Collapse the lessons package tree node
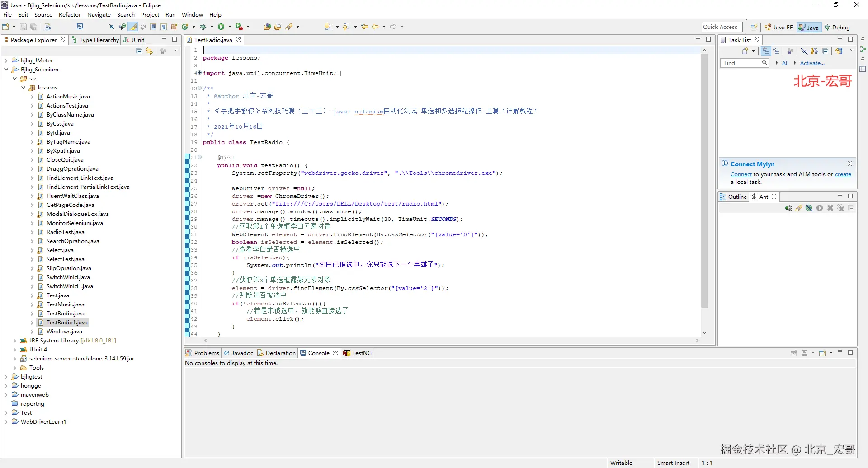Screen dimensions: 868x468 [x=24, y=88]
